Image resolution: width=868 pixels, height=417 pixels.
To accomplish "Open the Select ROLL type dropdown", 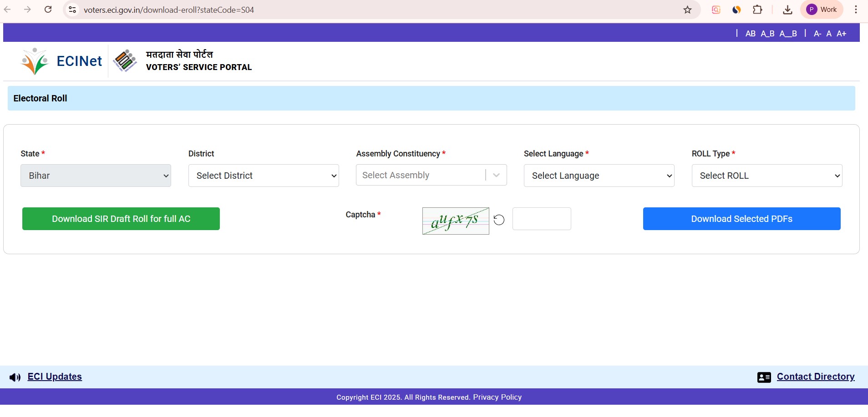I will [x=766, y=176].
